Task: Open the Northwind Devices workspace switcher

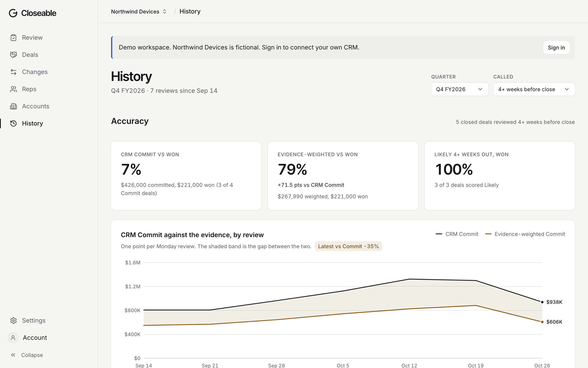Action: coord(139,12)
